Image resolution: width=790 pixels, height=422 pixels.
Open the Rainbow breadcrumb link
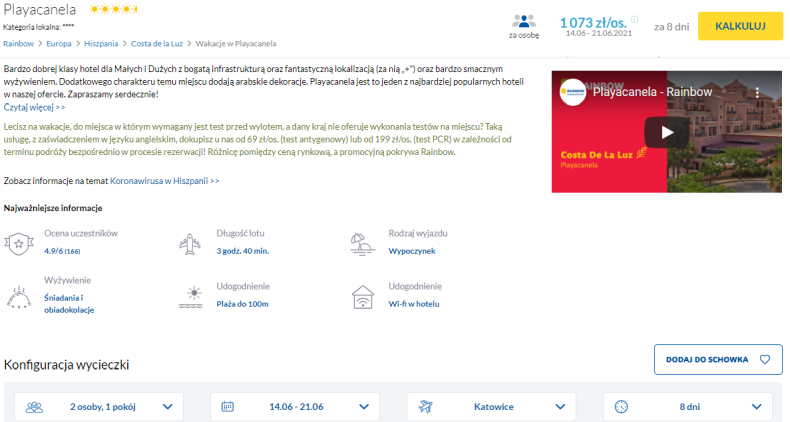18,44
